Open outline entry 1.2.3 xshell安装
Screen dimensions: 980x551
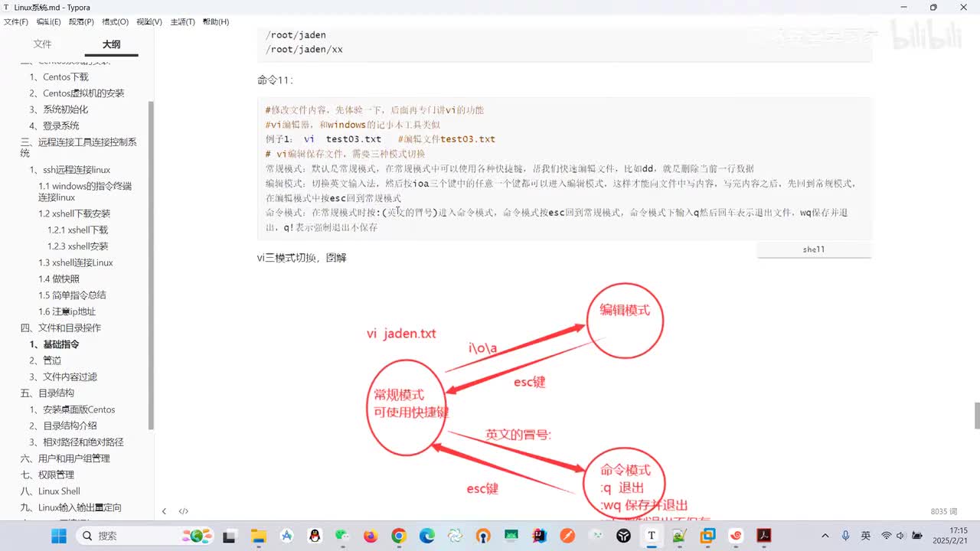(x=77, y=246)
